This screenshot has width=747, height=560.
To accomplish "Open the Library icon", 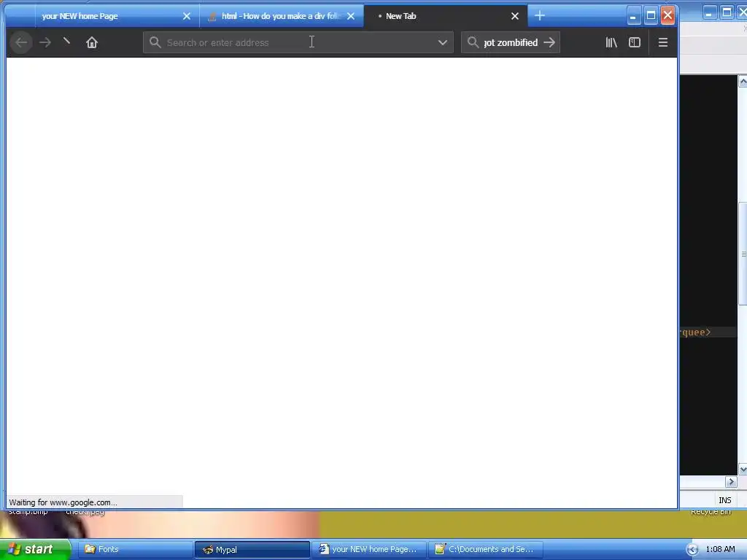I will [x=611, y=42].
